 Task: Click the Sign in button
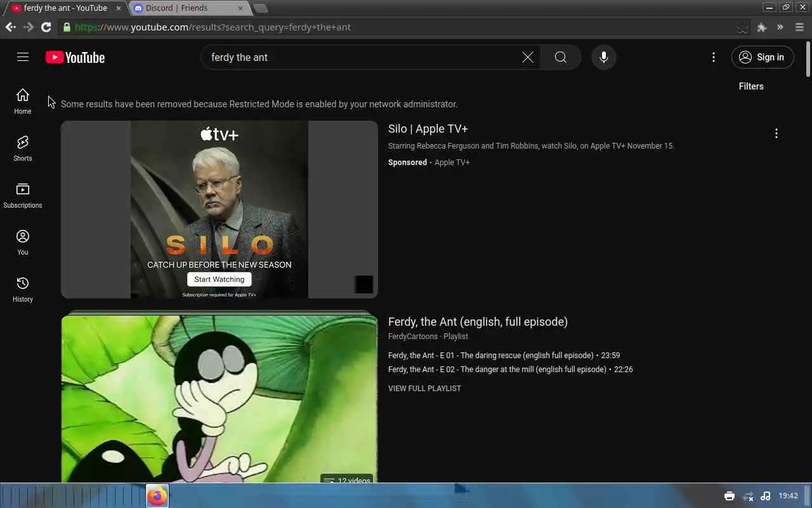(763, 57)
